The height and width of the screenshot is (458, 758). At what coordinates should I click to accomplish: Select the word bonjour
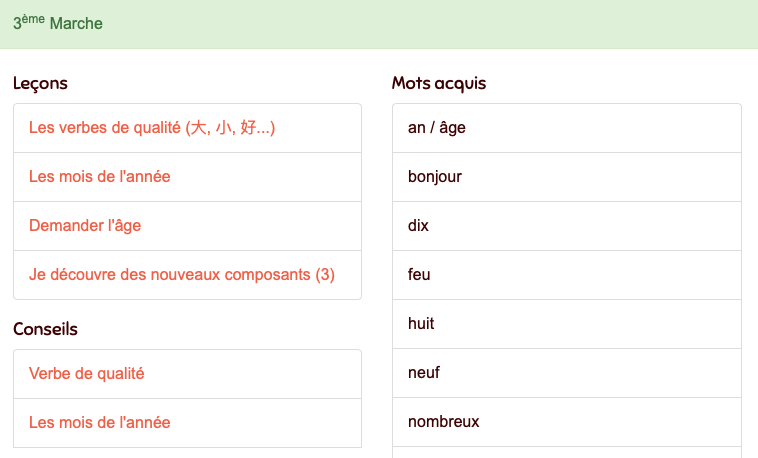435,177
